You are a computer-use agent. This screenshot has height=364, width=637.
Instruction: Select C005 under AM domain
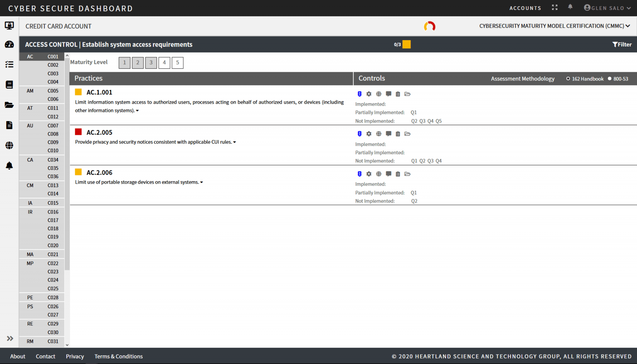pos(53,91)
